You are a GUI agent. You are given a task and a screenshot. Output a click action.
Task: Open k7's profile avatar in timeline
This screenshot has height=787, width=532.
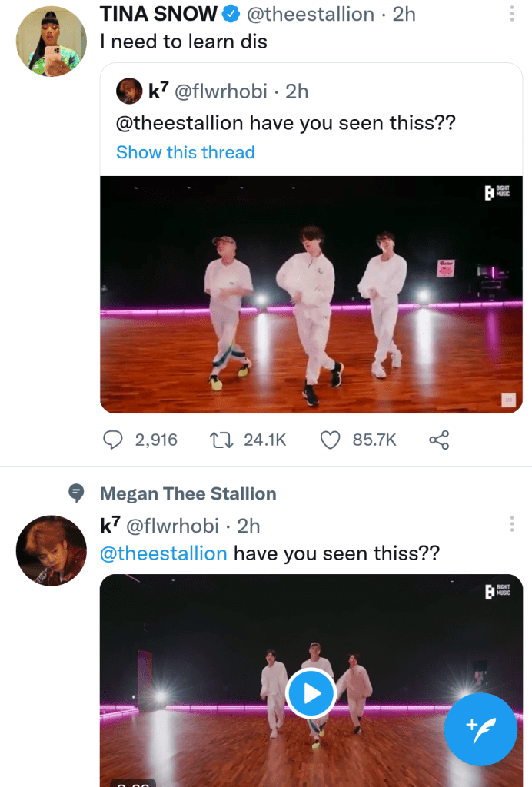pyautogui.click(x=51, y=550)
